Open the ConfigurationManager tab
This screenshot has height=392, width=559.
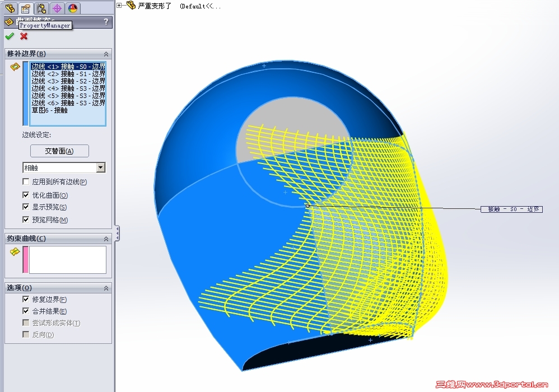[x=41, y=8]
